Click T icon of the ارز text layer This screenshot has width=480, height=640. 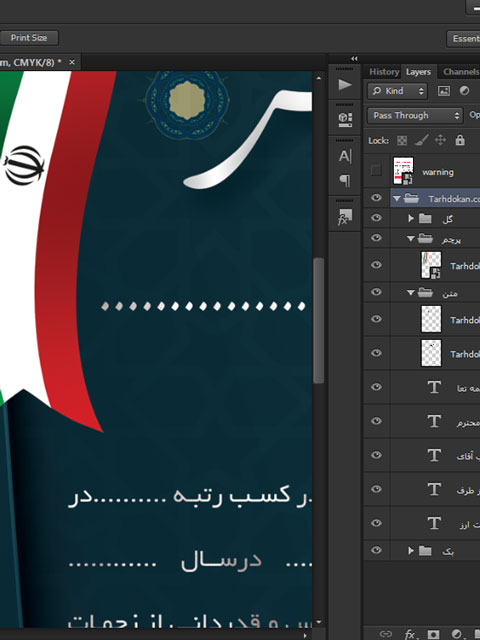[x=434, y=523]
